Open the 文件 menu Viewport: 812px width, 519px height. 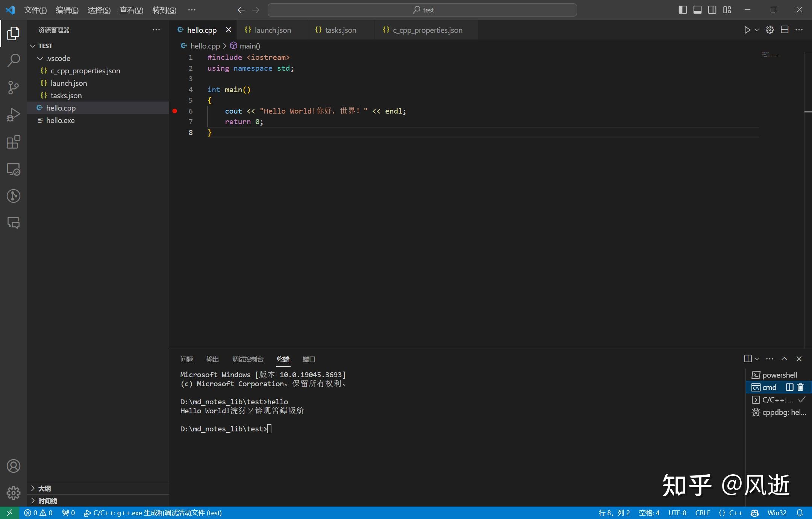click(36, 10)
